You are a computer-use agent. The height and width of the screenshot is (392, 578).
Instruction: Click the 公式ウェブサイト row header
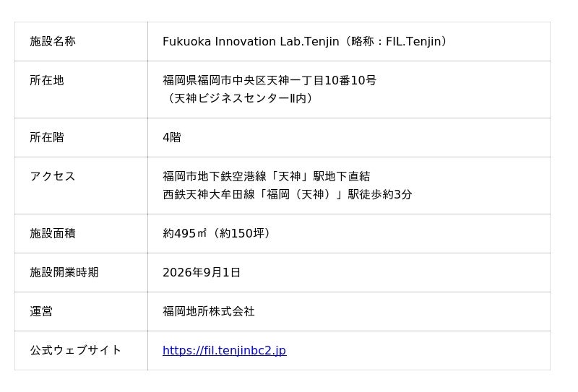pyautogui.click(x=81, y=350)
